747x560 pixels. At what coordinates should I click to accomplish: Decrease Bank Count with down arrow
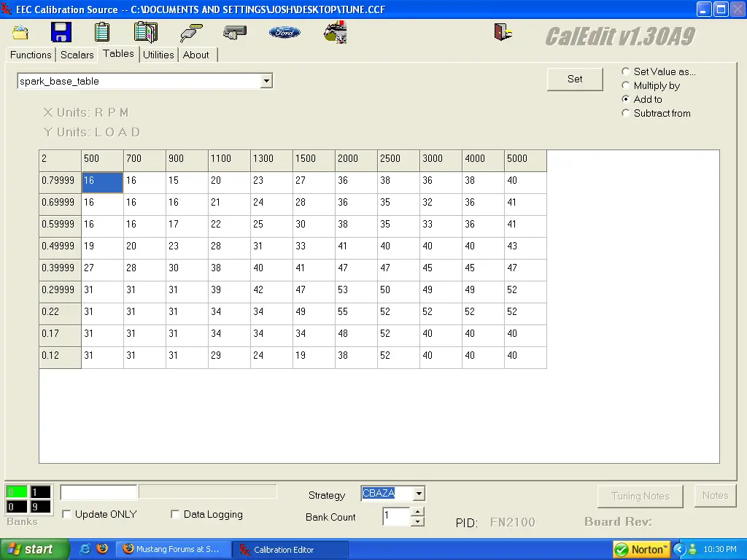417,521
